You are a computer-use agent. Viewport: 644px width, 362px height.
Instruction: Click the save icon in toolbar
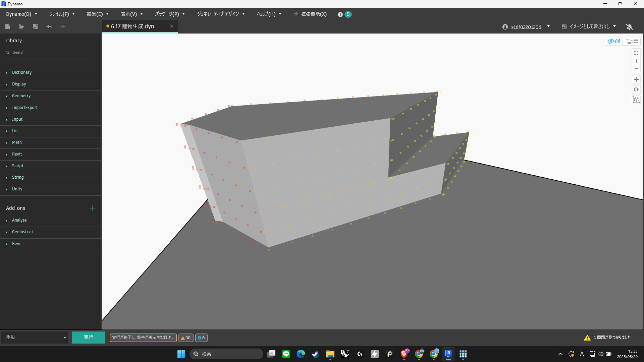click(x=35, y=26)
